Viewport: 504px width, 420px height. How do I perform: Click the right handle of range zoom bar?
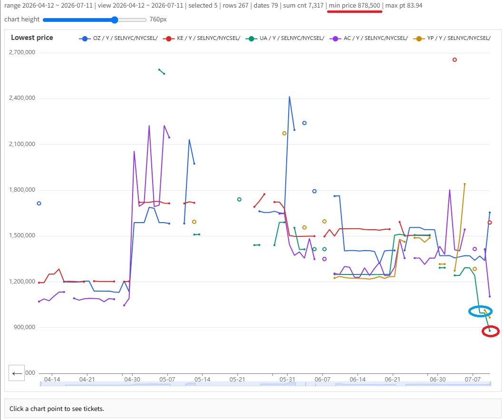click(490, 383)
